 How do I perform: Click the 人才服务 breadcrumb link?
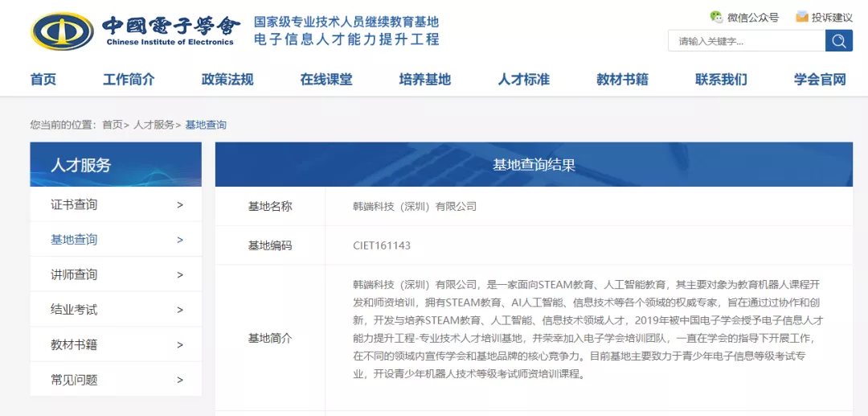tap(154, 125)
